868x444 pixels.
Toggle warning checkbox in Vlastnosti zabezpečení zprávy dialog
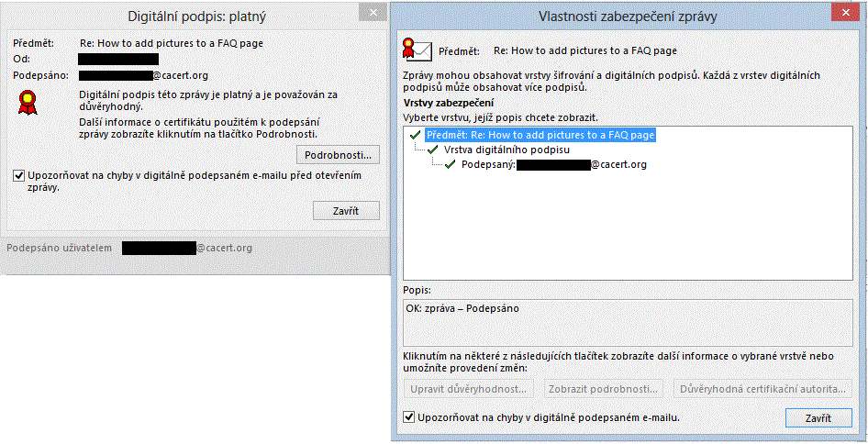pos(409,417)
